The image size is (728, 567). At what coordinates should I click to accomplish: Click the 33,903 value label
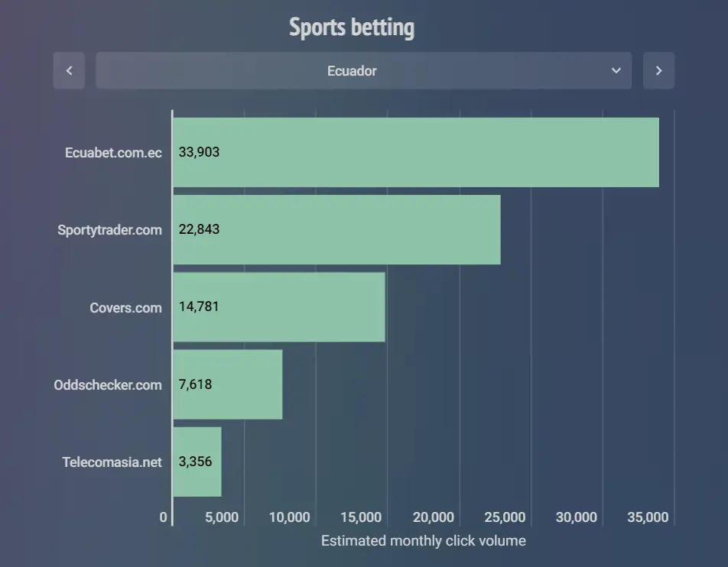point(199,152)
